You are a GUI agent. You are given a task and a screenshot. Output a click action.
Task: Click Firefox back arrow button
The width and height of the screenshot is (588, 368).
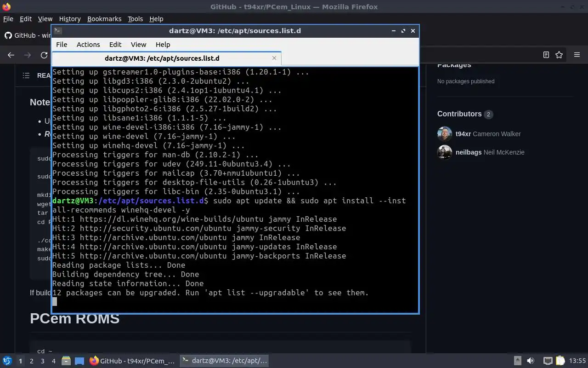pos(11,55)
